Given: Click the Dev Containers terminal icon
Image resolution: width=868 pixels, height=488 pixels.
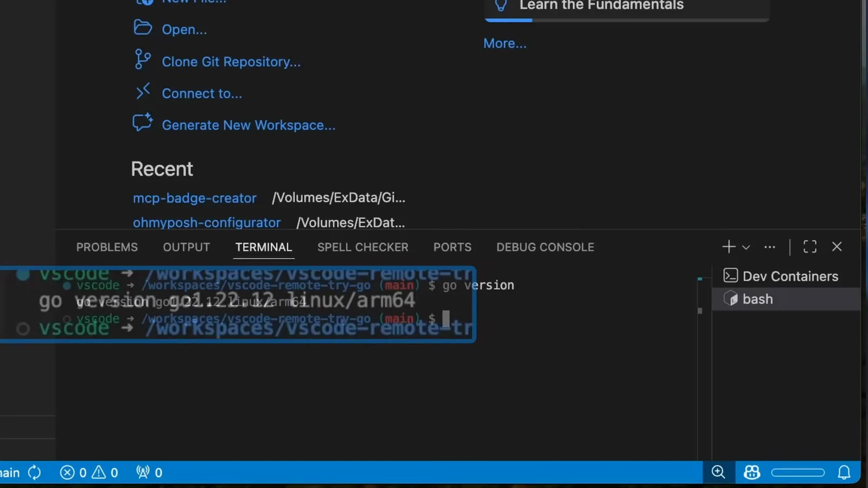Looking at the screenshot, I should 731,275.
